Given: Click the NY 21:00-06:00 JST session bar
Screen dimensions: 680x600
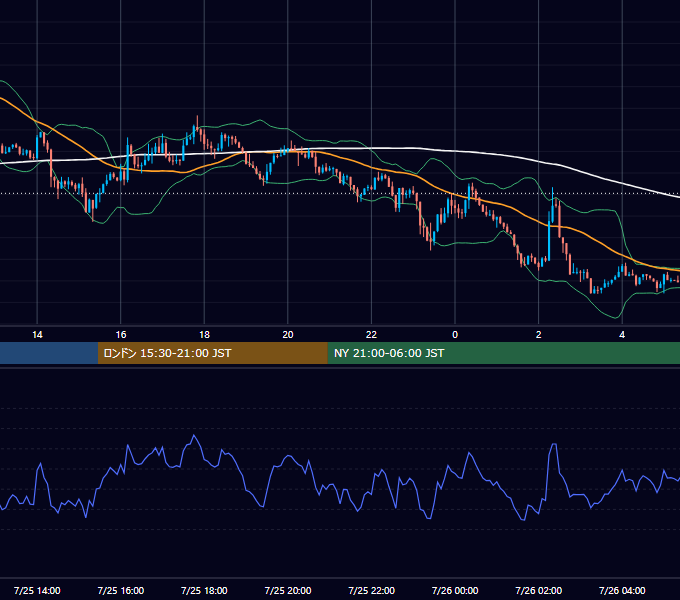Looking at the screenshot, I should [503, 353].
